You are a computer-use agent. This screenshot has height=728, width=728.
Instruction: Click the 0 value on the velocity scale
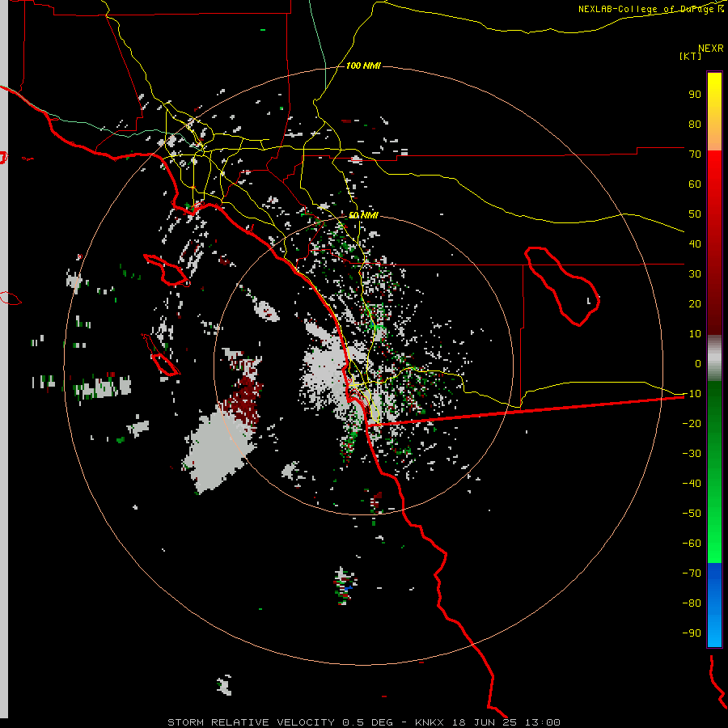pyautogui.click(x=698, y=363)
